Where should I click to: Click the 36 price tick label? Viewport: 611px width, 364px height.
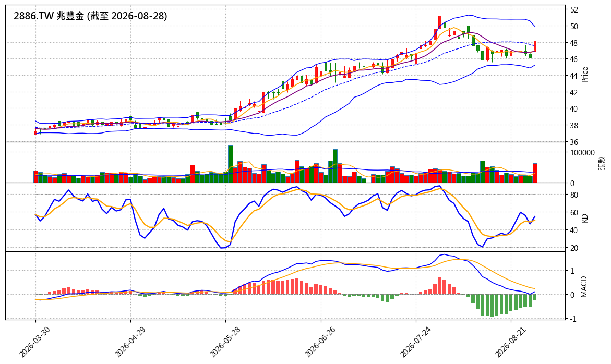574,142
